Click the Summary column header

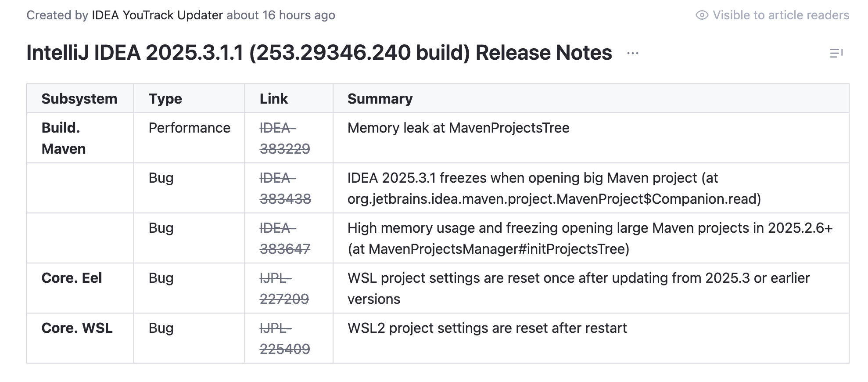(x=380, y=99)
